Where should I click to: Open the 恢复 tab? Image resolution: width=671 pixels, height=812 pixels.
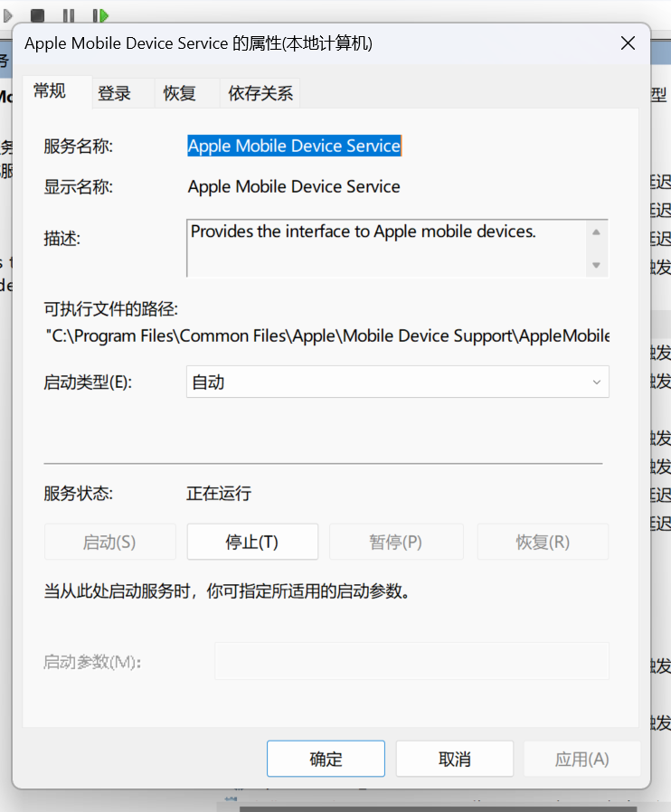[179, 93]
